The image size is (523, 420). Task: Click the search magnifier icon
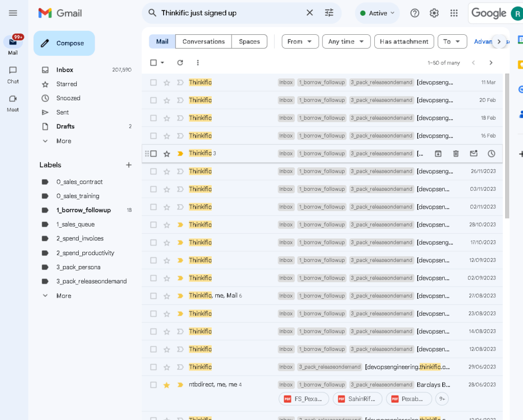tap(152, 13)
